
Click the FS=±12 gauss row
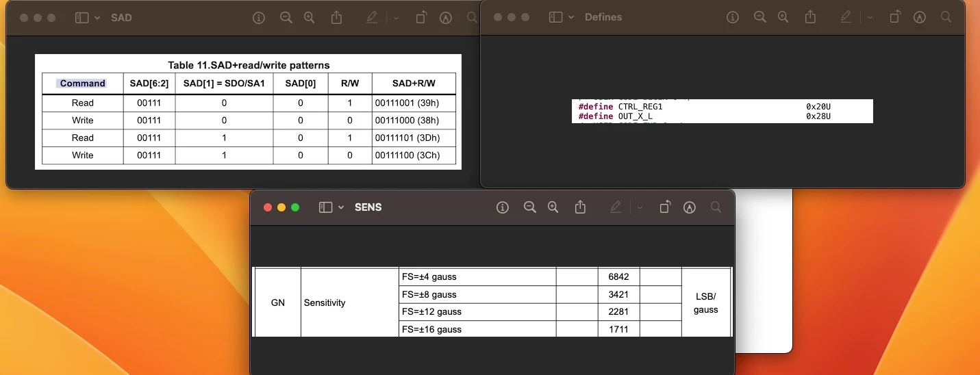point(477,311)
